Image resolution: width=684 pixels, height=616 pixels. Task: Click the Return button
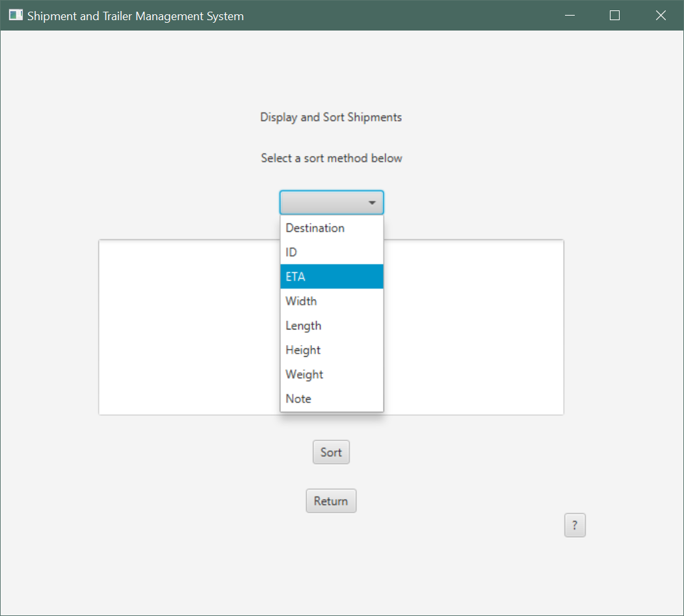[x=331, y=500]
